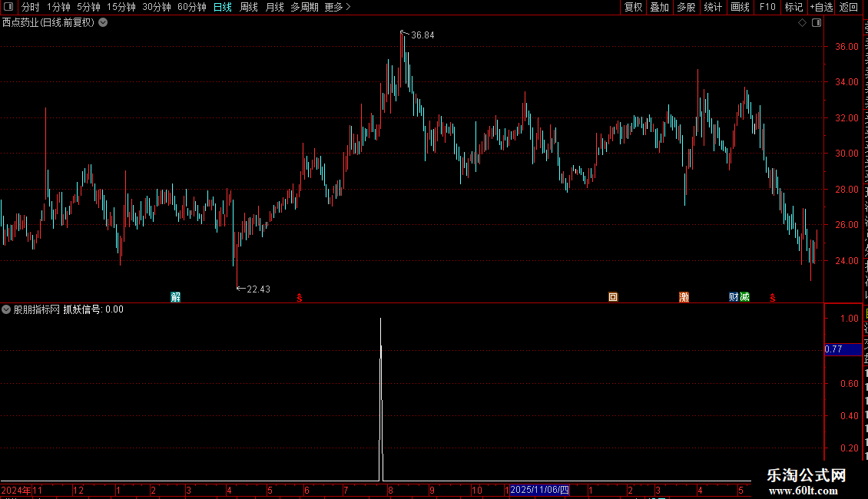
Task: Click the 激 event marker icon
Action: coord(684,297)
